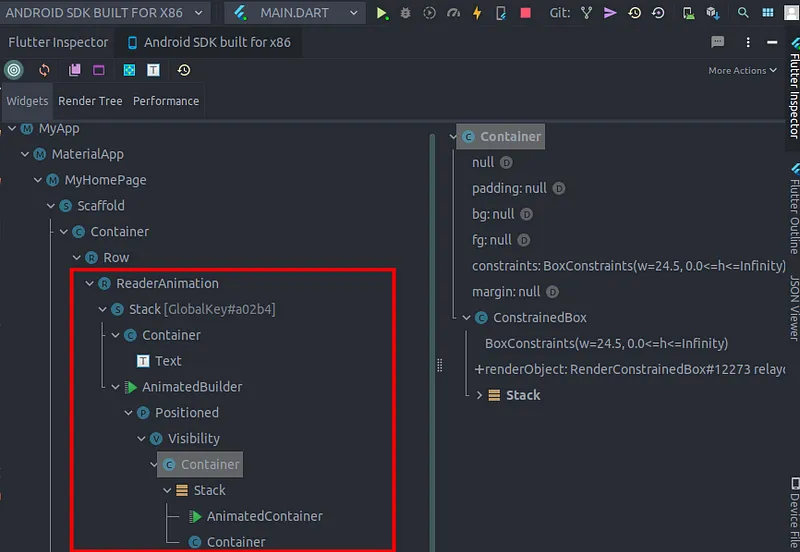Select the MyHomePage tree item
This screenshot has width=800, height=552.
tap(96, 180)
